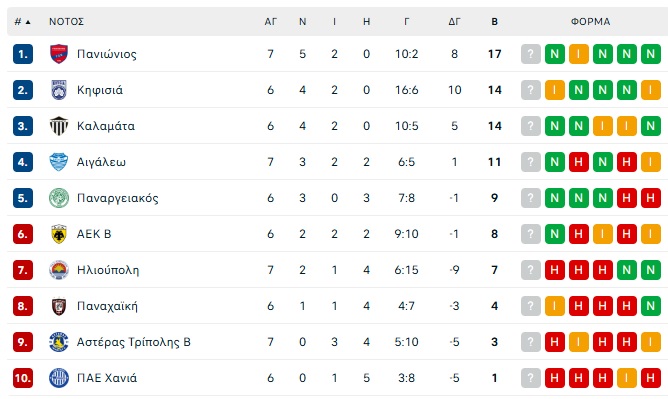Click Ηλιούπολη's first red Η form badge
This screenshot has width=668, height=399.
pyautogui.click(x=554, y=270)
